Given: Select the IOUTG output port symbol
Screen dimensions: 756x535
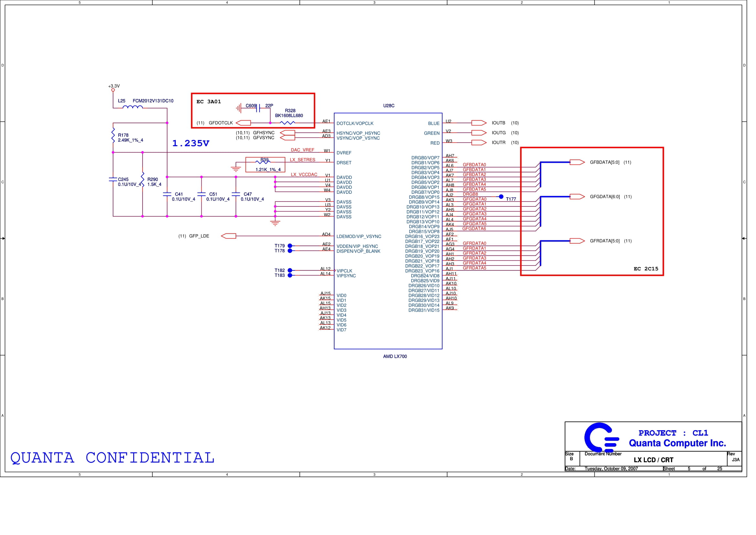Looking at the screenshot, I should point(479,133).
